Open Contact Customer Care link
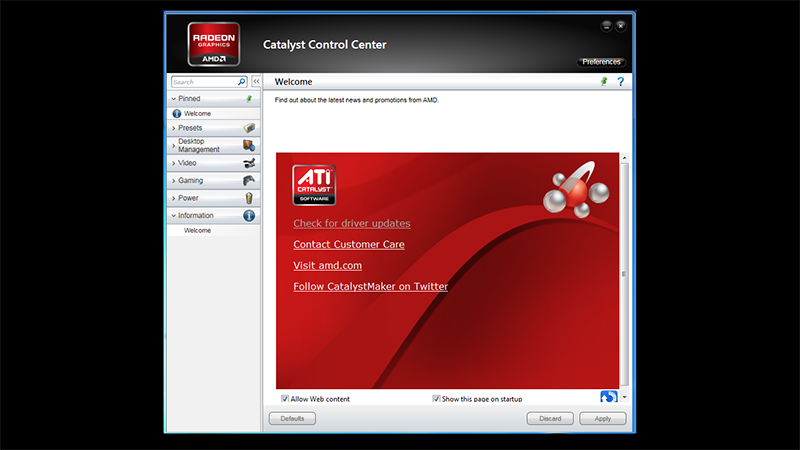 coord(349,244)
